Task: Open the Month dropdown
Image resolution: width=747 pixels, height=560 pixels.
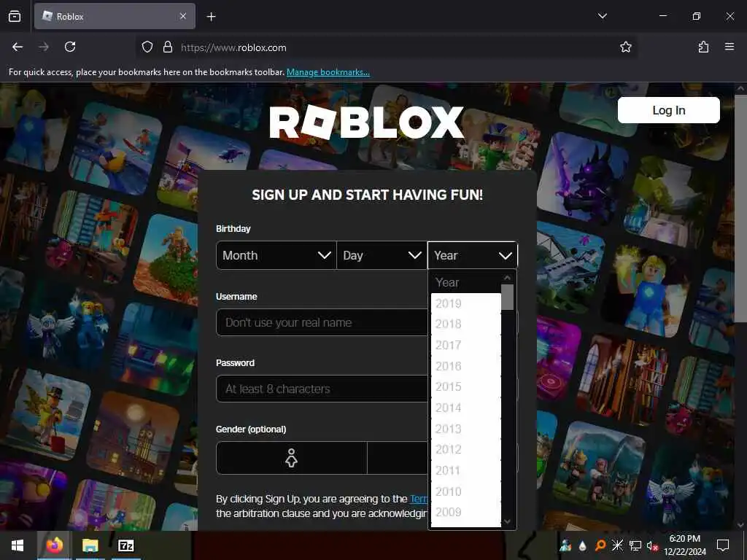Action: click(276, 255)
